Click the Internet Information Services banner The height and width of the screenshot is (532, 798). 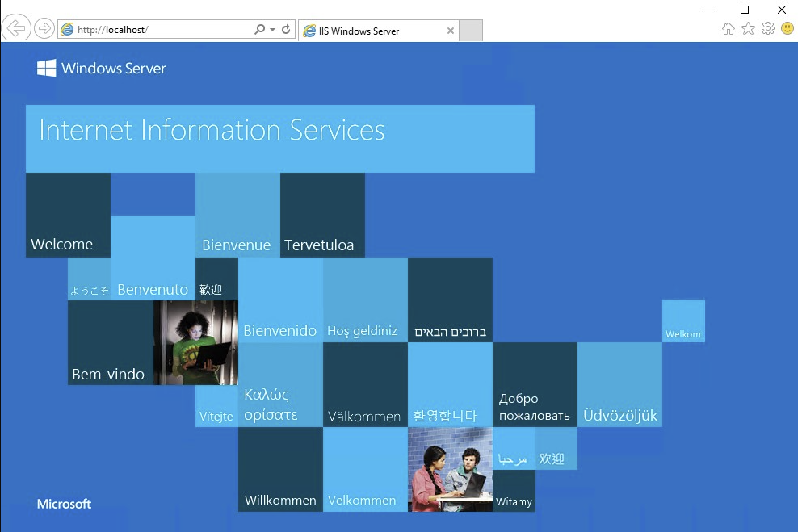click(x=280, y=139)
